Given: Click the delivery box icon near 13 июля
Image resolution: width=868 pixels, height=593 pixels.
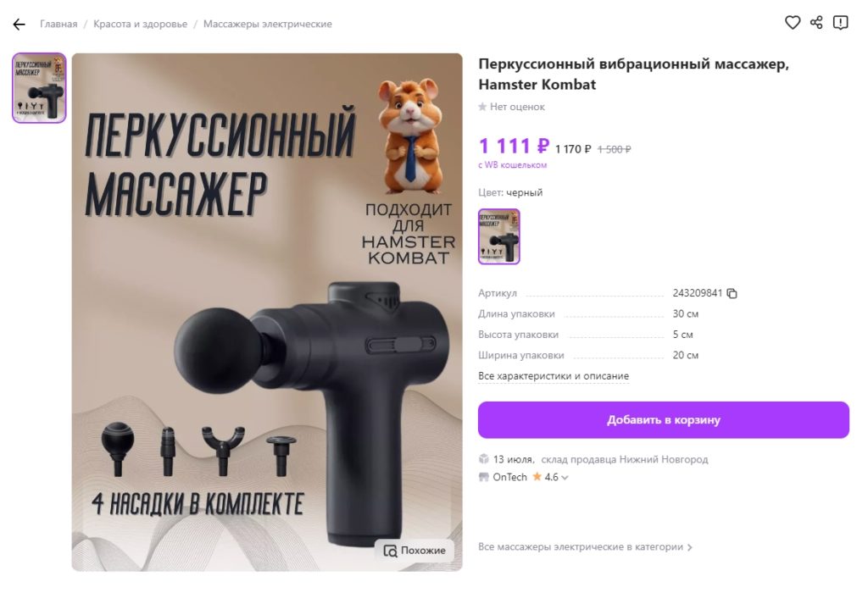Looking at the screenshot, I should (484, 459).
